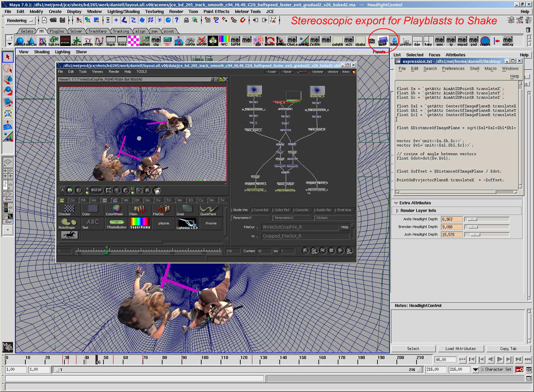This screenshot has height=392, width=534.
Task: Select the arrow Select tool in toolbox
Action: pyautogui.click(x=8, y=57)
